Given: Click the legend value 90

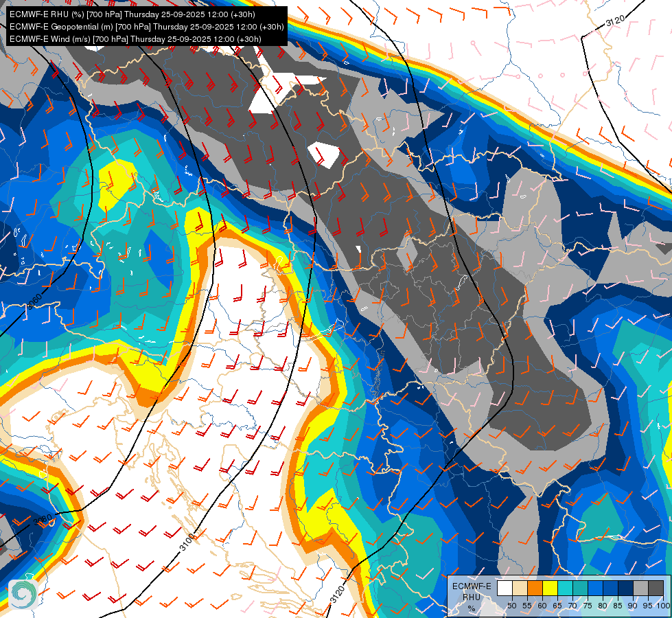Looking at the screenshot, I should click(633, 606).
